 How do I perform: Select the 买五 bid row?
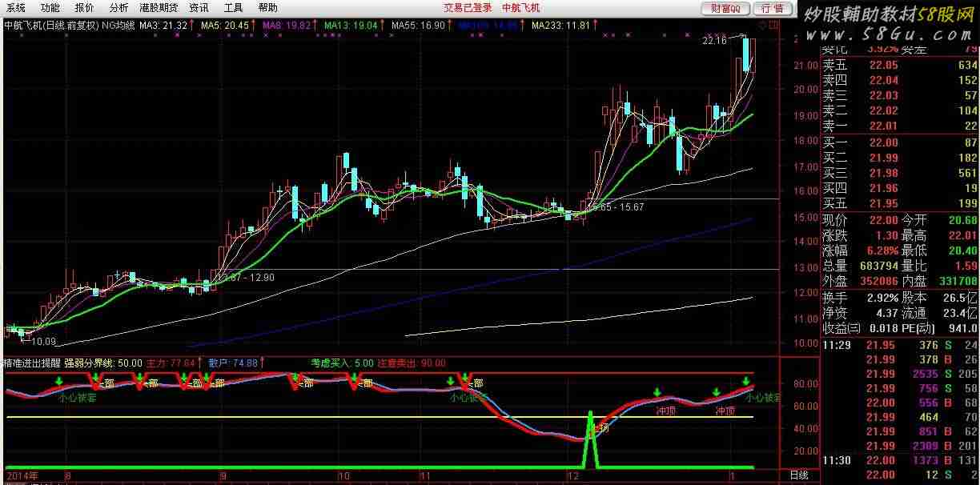[x=900, y=203]
